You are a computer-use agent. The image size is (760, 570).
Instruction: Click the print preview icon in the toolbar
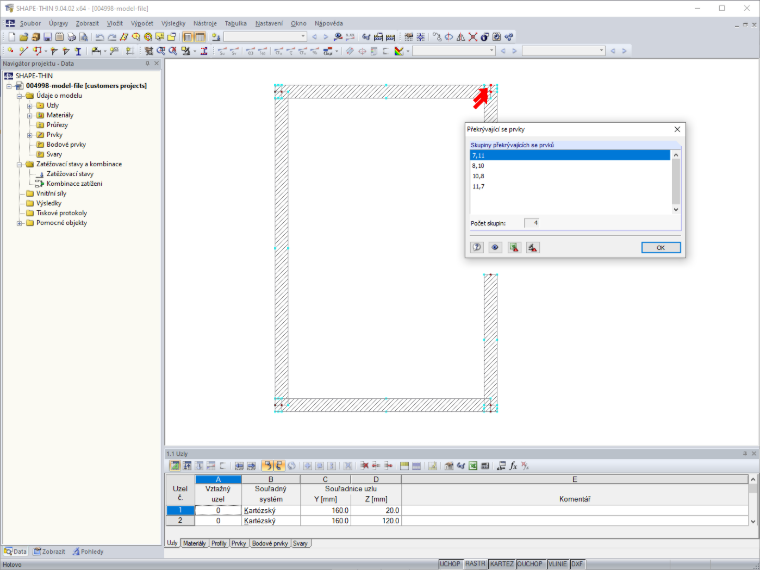(83, 37)
